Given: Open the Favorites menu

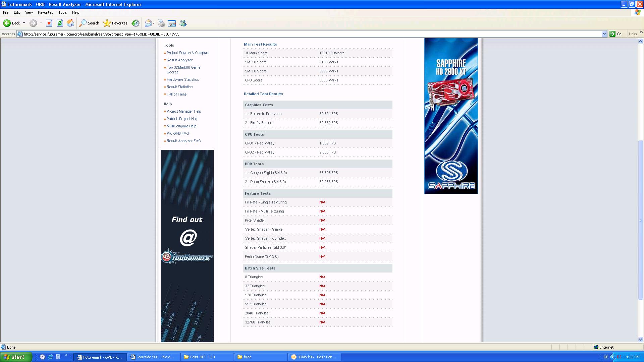Looking at the screenshot, I should pyautogui.click(x=45, y=12).
